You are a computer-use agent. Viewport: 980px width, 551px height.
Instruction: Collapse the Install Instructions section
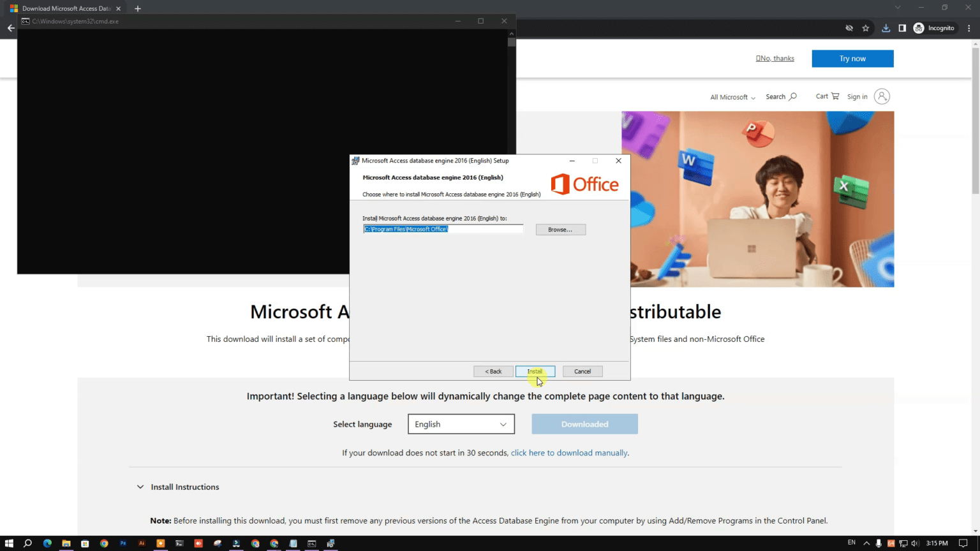(140, 487)
